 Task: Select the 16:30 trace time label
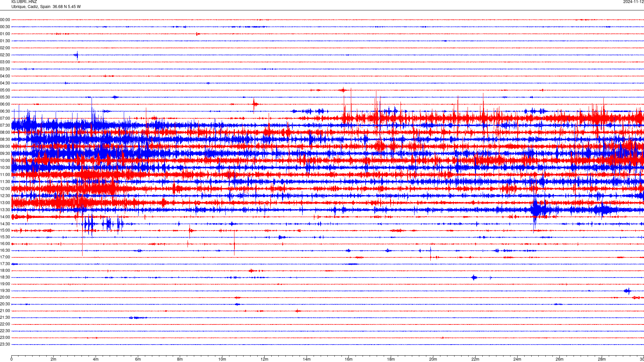pyautogui.click(x=5, y=250)
